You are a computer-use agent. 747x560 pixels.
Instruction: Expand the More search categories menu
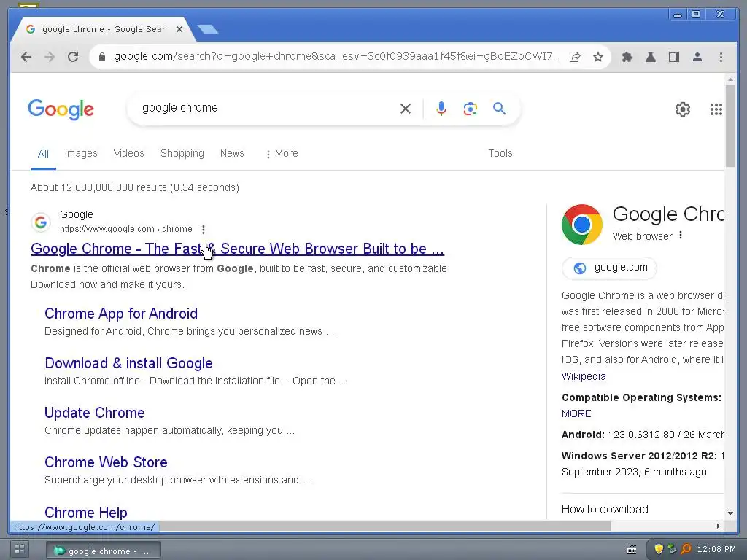tap(282, 153)
